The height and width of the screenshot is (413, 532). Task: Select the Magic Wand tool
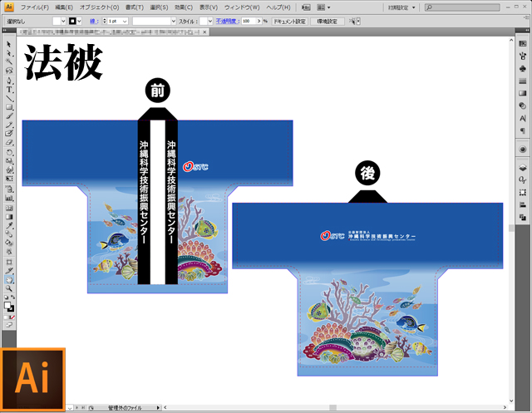(x=9, y=61)
